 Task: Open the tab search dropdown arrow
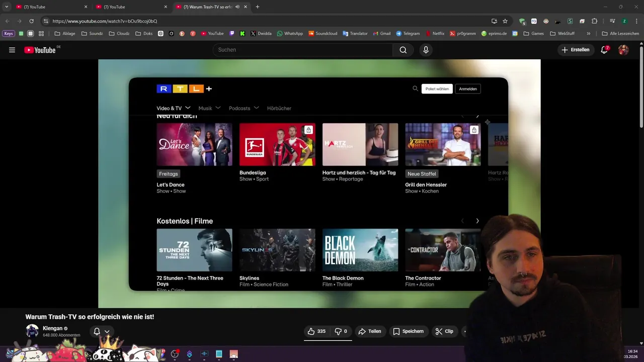(x=7, y=7)
